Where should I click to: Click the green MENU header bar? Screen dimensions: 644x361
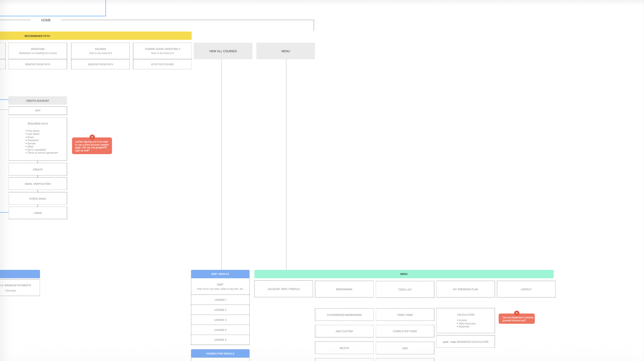[x=404, y=274]
